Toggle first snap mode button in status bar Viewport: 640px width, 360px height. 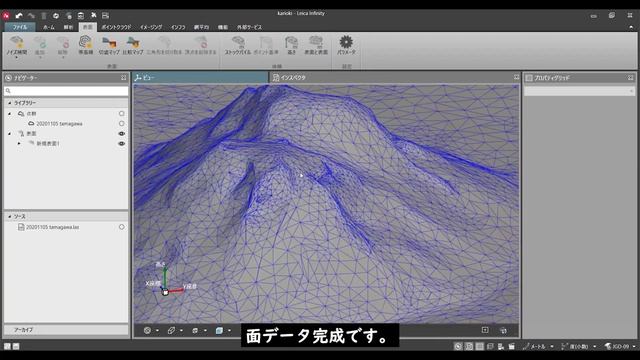click(458, 346)
